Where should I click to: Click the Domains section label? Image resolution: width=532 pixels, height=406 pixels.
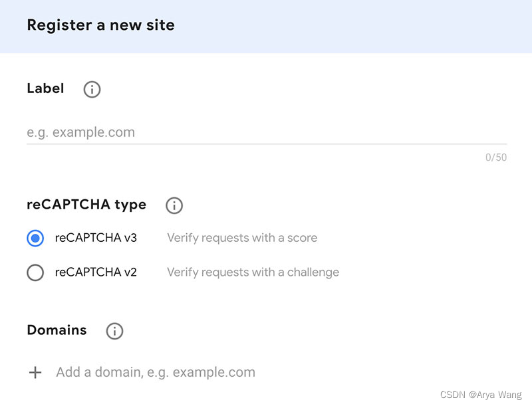coord(57,330)
